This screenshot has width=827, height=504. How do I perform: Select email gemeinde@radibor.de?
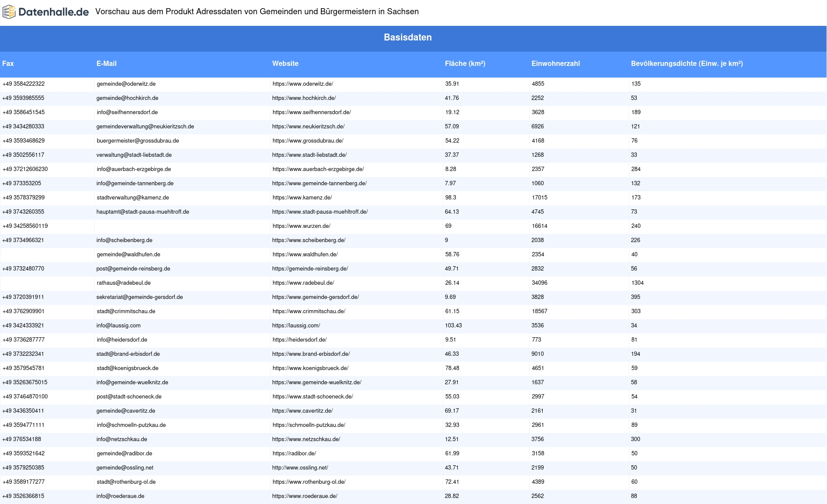(124, 454)
